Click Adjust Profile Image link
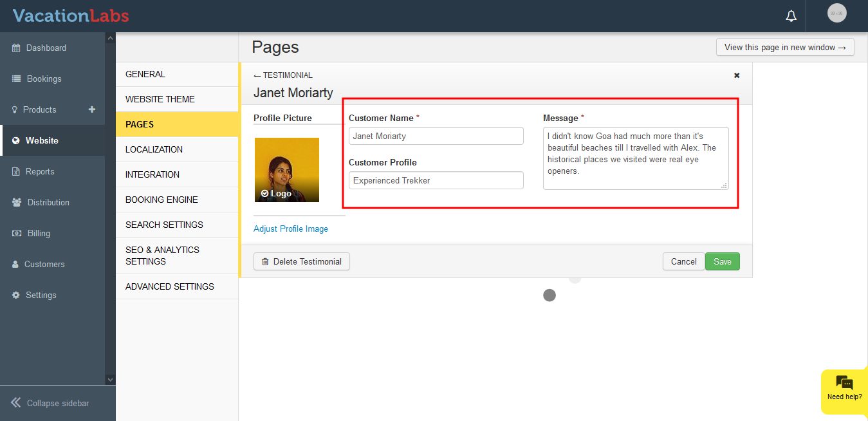 tap(291, 229)
